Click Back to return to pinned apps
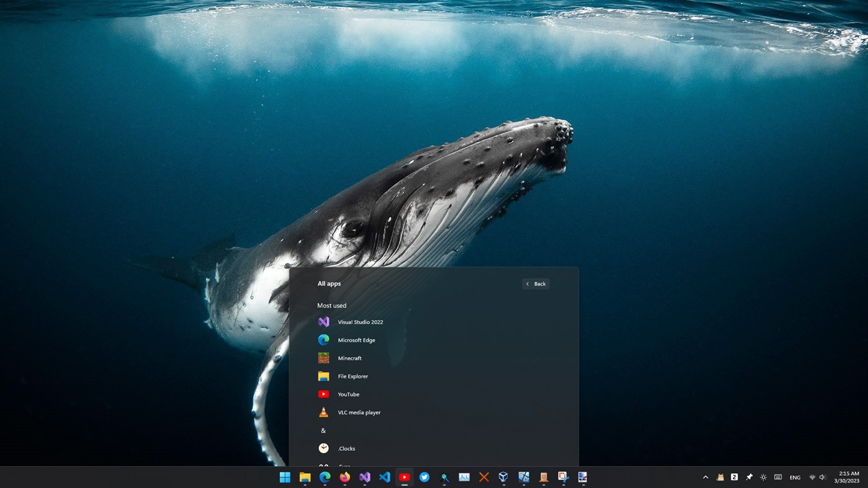 click(x=535, y=283)
